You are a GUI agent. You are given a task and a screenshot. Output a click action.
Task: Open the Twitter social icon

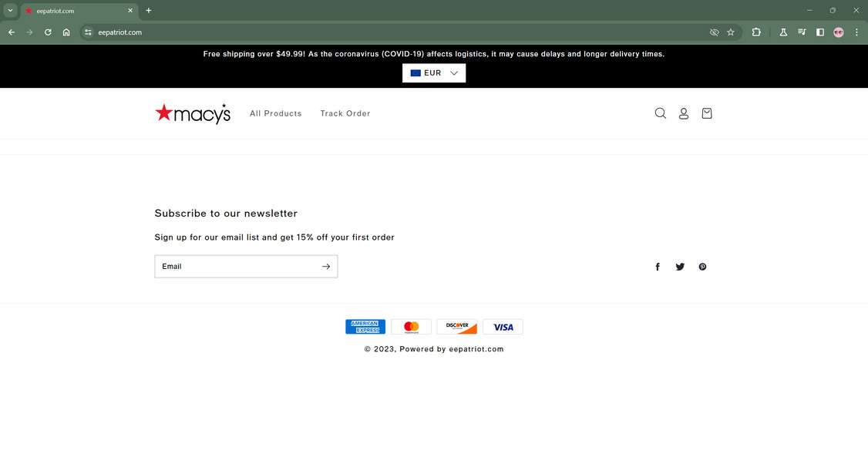pyautogui.click(x=680, y=266)
